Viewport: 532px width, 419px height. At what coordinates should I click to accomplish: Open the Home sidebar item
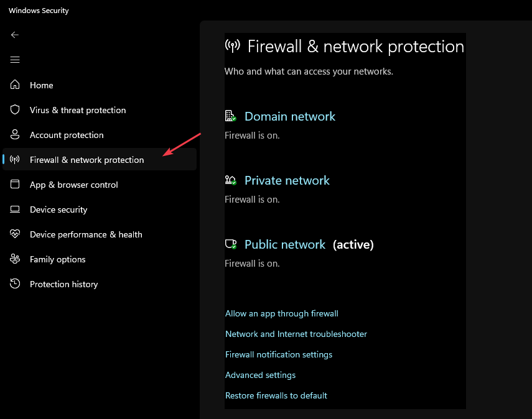click(x=100, y=85)
